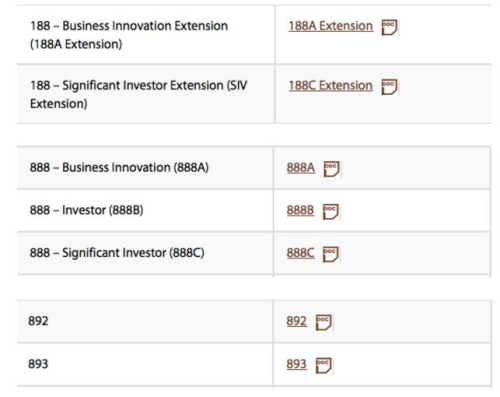
Task: Open the 892 form link
Action: click(296, 321)
